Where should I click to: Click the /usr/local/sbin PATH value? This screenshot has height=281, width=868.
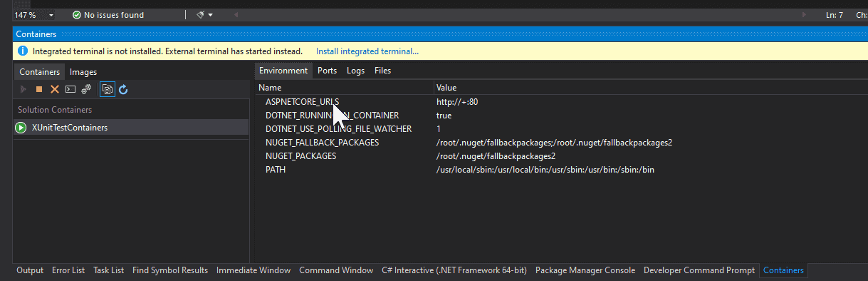545,170
